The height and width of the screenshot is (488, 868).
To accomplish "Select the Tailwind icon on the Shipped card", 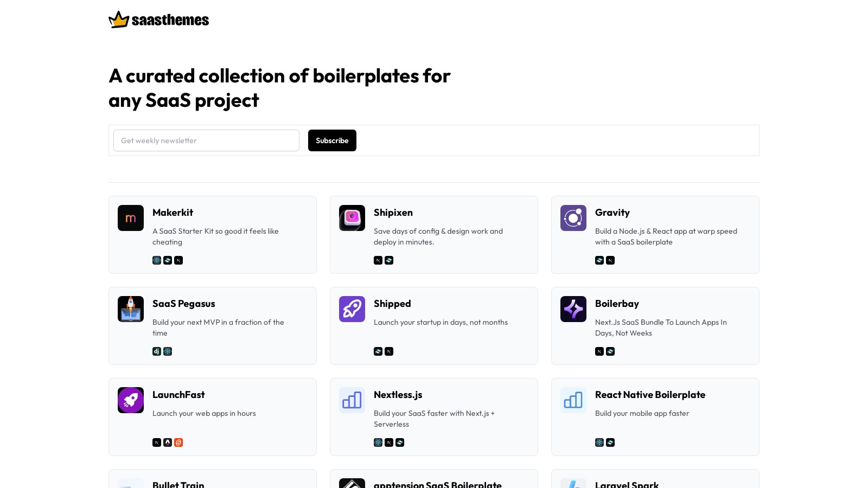I will (x=378, y=351).
